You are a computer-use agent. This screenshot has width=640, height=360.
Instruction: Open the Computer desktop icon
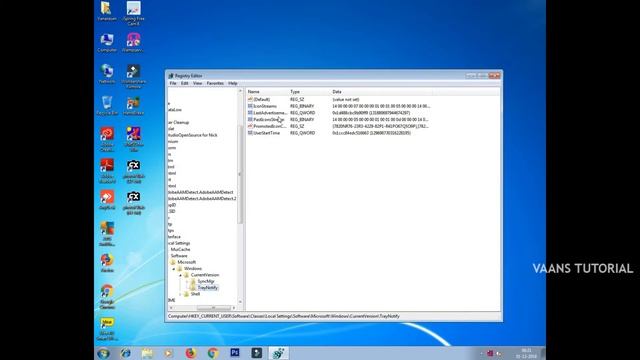[x=107, y=43]
